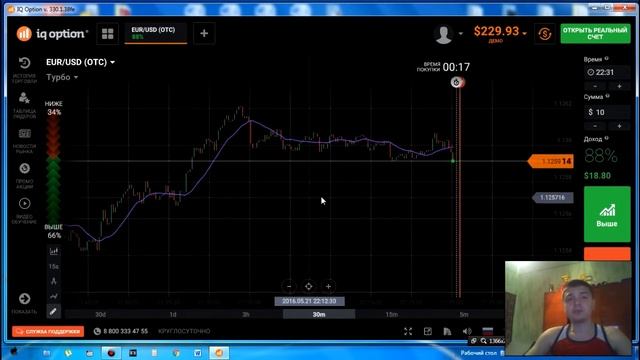The image size is (640, 360).
Task: Toggle sound with speaker icon
Action: point(467,331)
